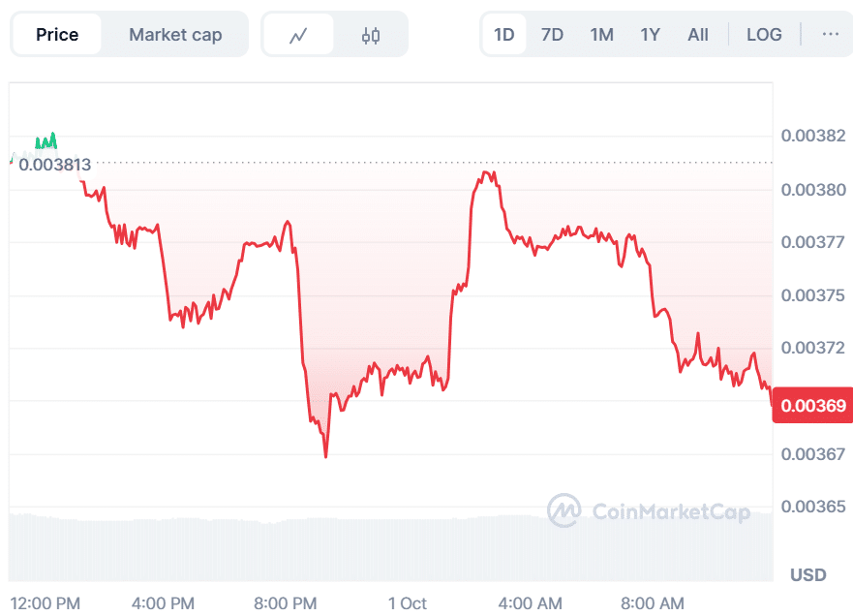Click the volume bars area at chart bottom
This screenshot has width=853, height=616.
387,547
